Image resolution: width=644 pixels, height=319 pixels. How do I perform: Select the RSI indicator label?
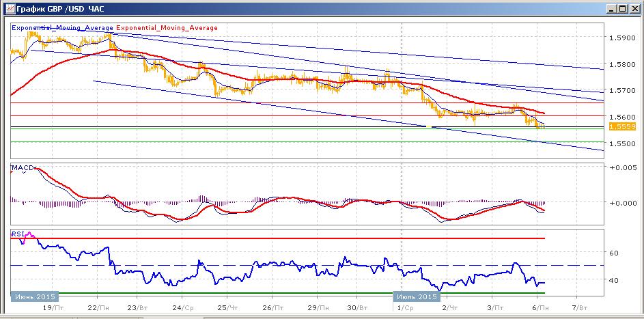coord(17,234)
